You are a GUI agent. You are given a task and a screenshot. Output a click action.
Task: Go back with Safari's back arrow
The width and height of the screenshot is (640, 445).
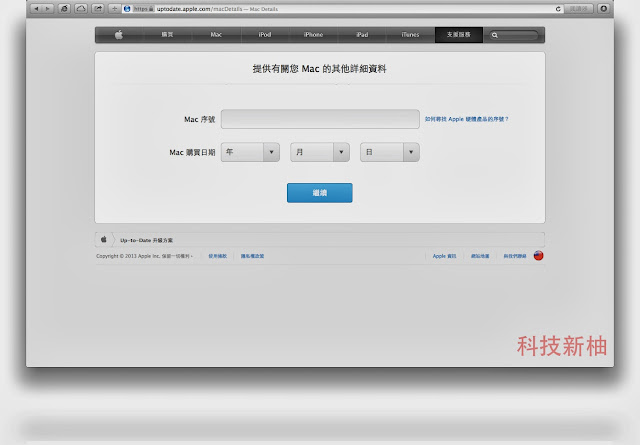(x=36, y=9)
